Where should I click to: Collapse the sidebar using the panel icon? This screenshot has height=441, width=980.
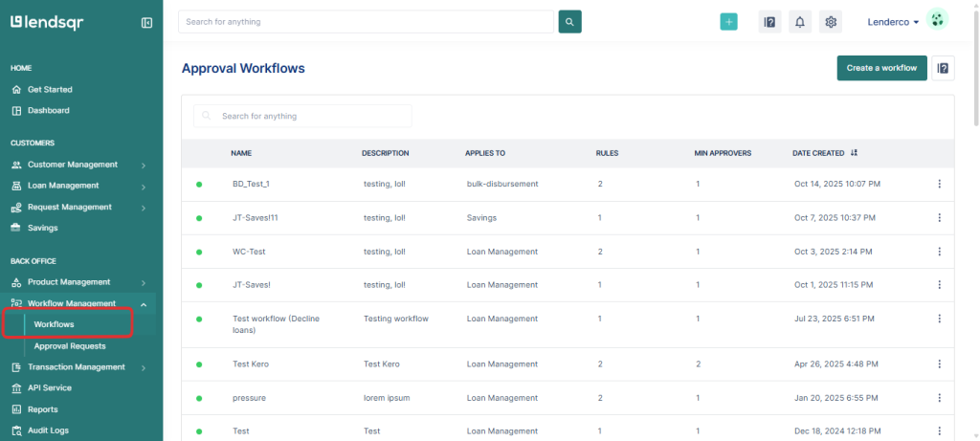146,22
